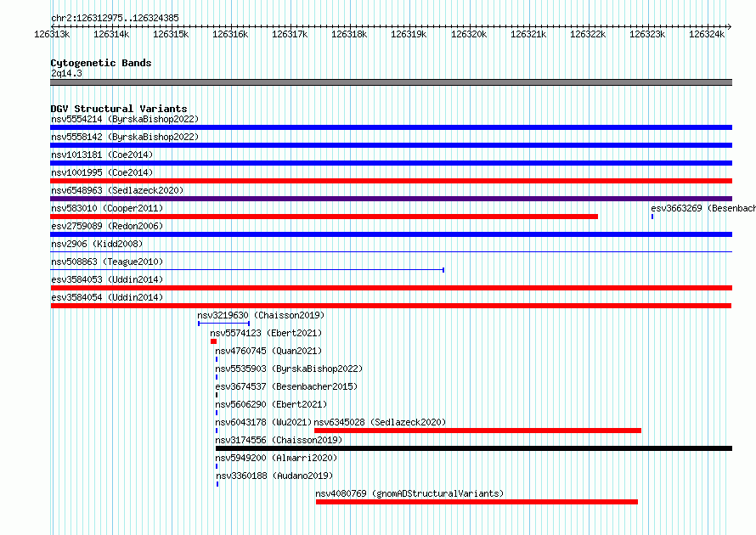
Task: Click the small red nsv5574123 block
Action: (x=213, y=341)
